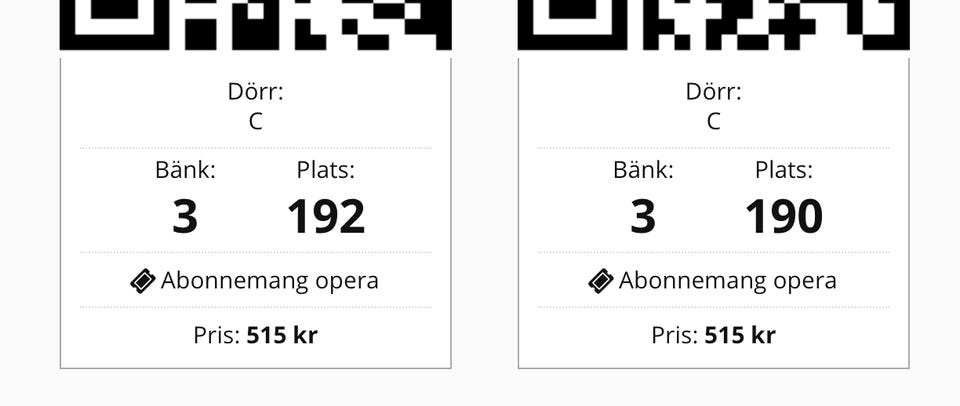
Task: Select seat number 190
Action: point(784,216)
